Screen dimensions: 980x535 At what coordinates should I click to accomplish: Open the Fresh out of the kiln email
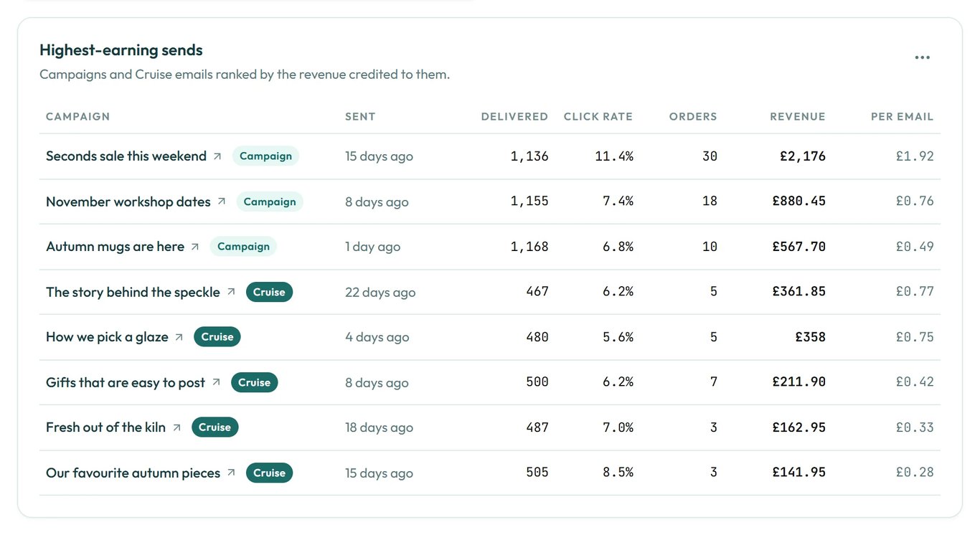[105, 427]
